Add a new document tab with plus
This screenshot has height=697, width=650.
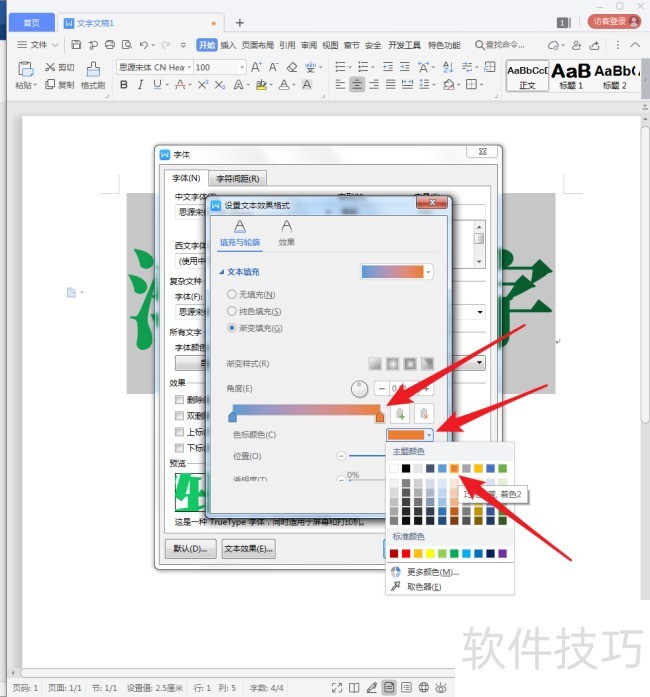[240, 23]
